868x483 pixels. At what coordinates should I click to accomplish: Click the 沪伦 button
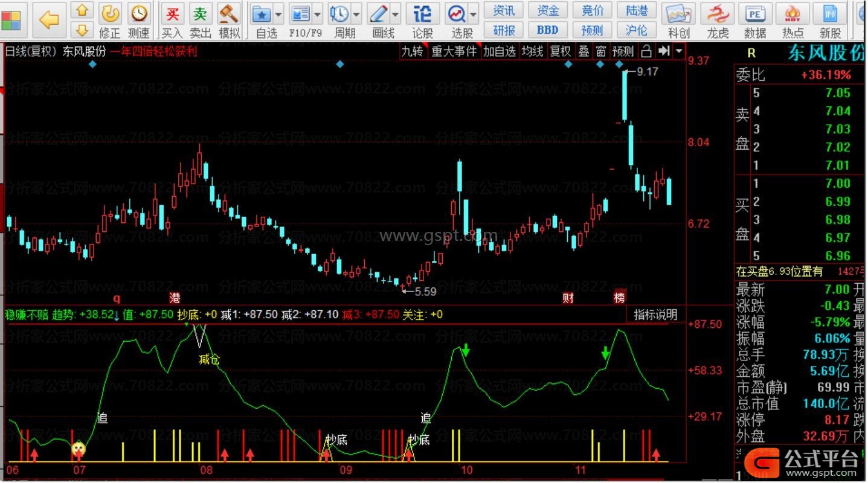637,30
